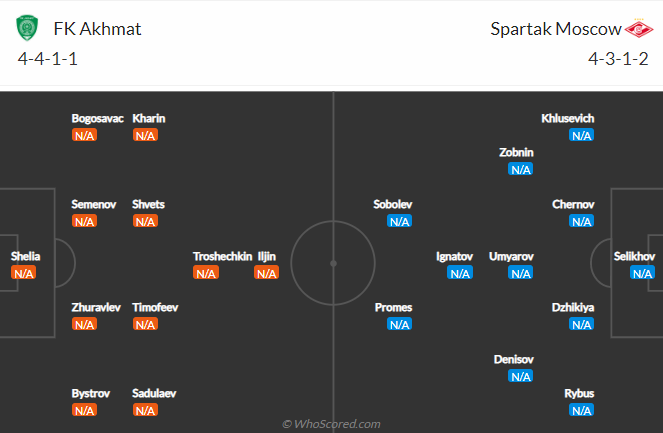The height and width of the screenshot is (433, 663).
Task: Click the WhoScored.com watermark text
Action: tap(331, 424)
